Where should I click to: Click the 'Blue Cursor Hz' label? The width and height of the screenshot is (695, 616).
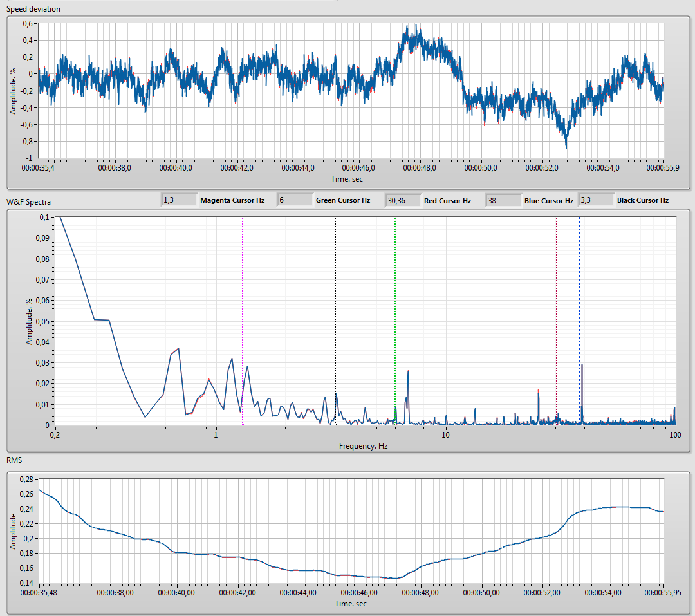pos(549,201)
